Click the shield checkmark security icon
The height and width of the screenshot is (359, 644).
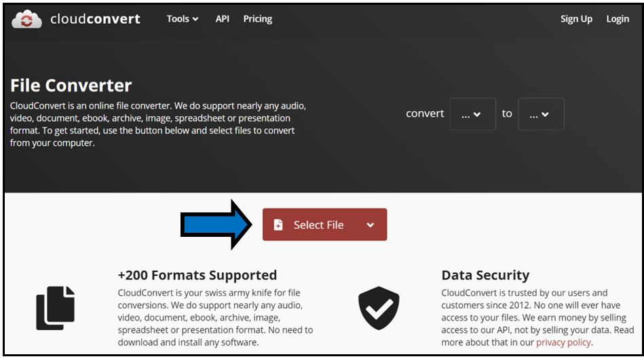tap(379, 308)
